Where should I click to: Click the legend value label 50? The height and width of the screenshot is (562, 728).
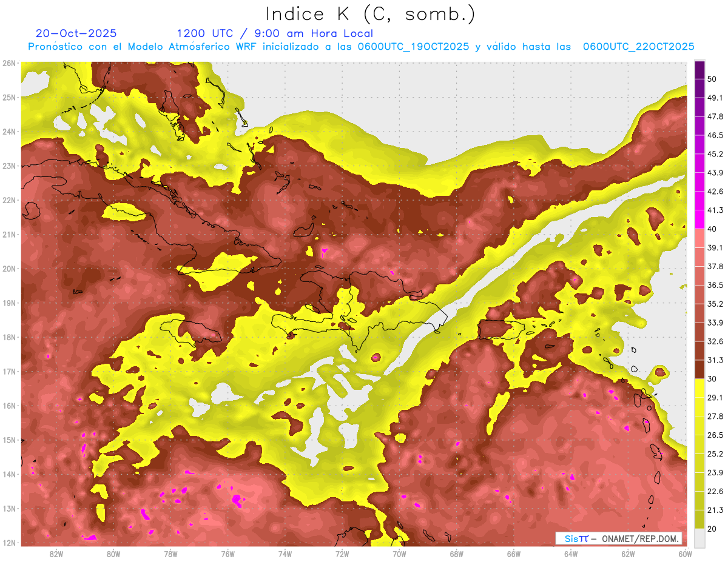712,79
